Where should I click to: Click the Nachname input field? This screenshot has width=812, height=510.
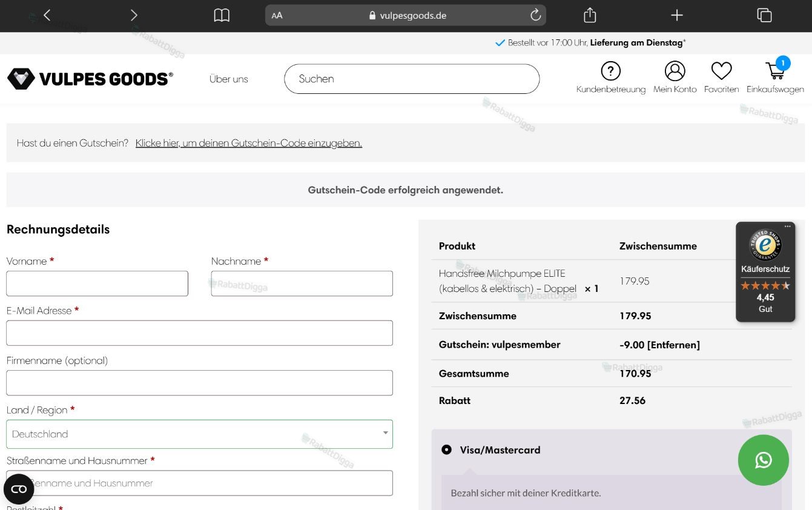(302, 283)
